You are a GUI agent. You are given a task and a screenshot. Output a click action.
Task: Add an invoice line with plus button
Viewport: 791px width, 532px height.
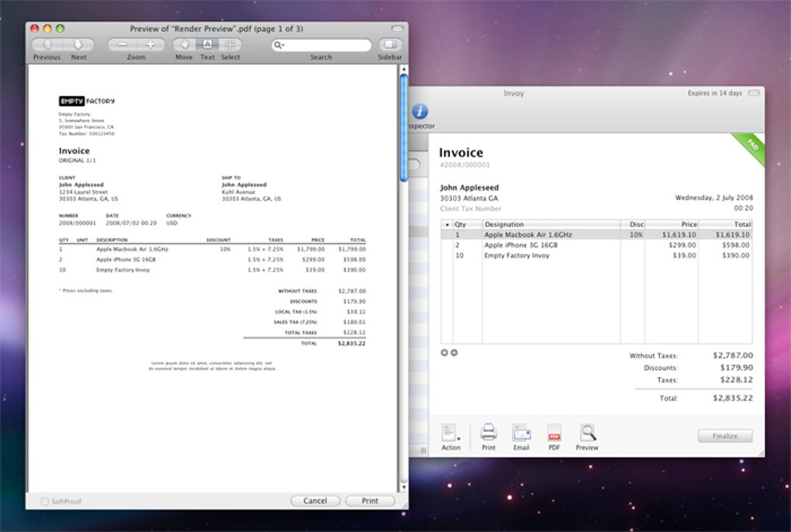point(444,353)
